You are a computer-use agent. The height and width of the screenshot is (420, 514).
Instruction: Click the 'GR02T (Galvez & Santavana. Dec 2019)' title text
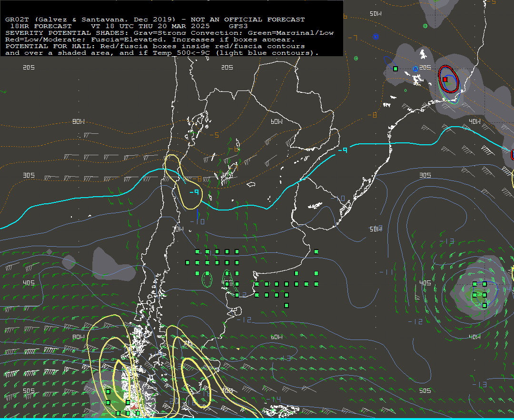pos(90,20)
